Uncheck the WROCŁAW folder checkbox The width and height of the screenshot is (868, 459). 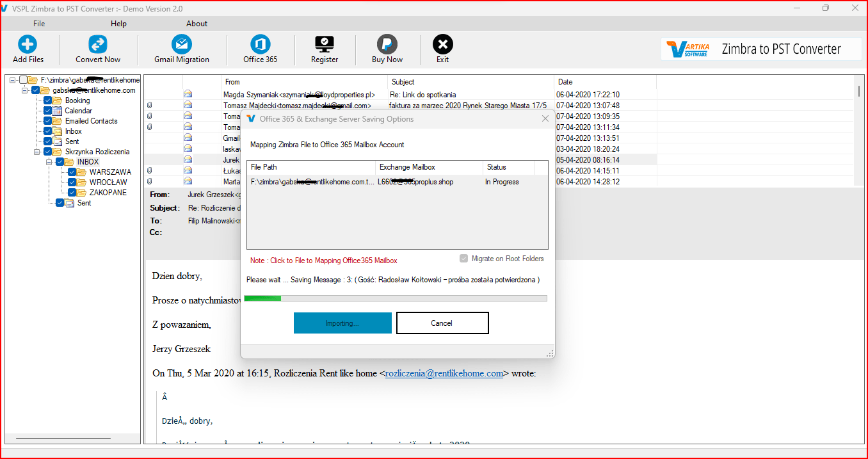[x=72, y=182]
